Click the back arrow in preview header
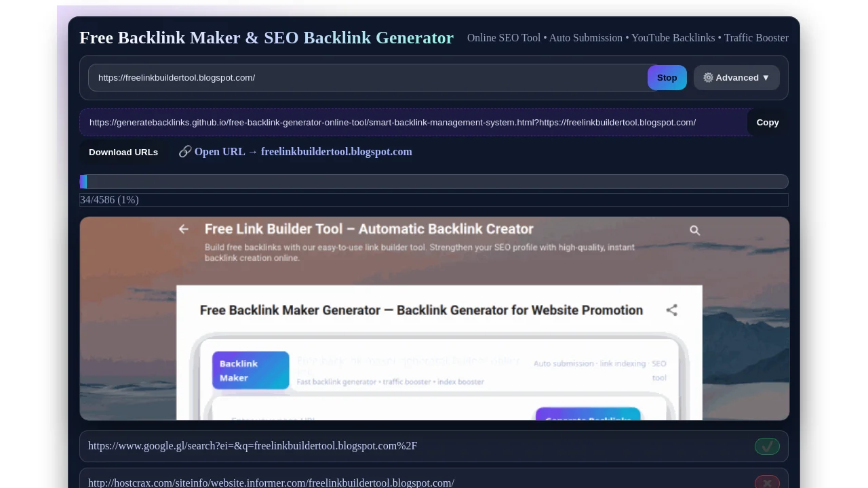Image resolution: width=868 pixels, height=488 pixels. coord(183,229)
